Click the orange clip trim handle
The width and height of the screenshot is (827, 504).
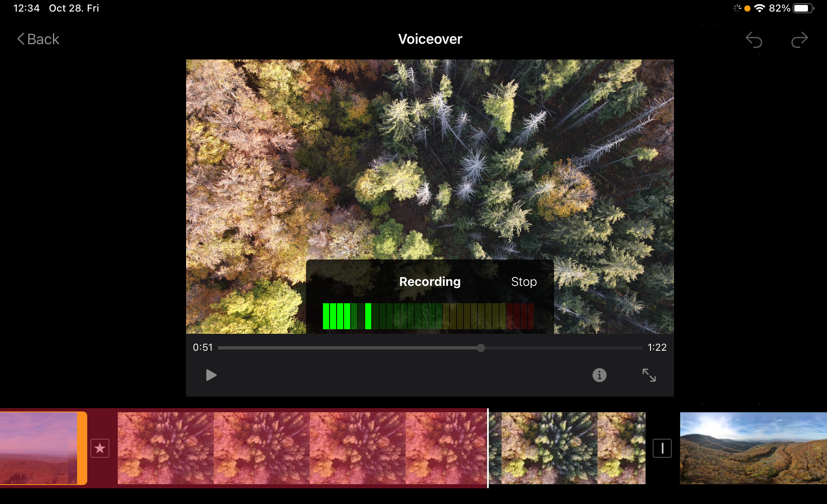(82, 448)
